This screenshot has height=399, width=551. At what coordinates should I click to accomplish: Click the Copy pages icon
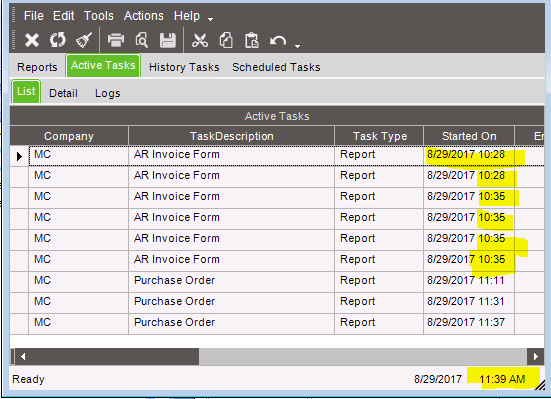(x=226, y=40)
